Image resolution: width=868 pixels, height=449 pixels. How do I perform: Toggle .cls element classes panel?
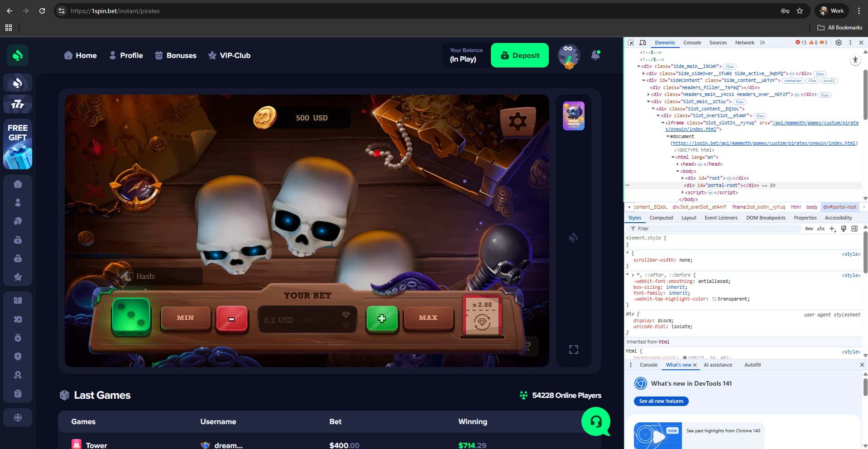[x=820, y=229]
